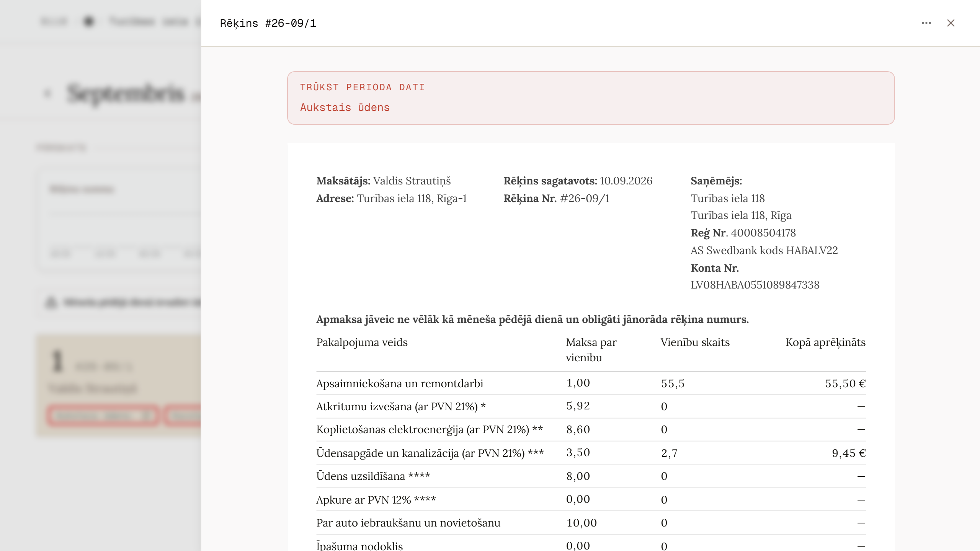
Task: Select row 'Apkure ar PVN 12% ****'
Action: point(591,500)
